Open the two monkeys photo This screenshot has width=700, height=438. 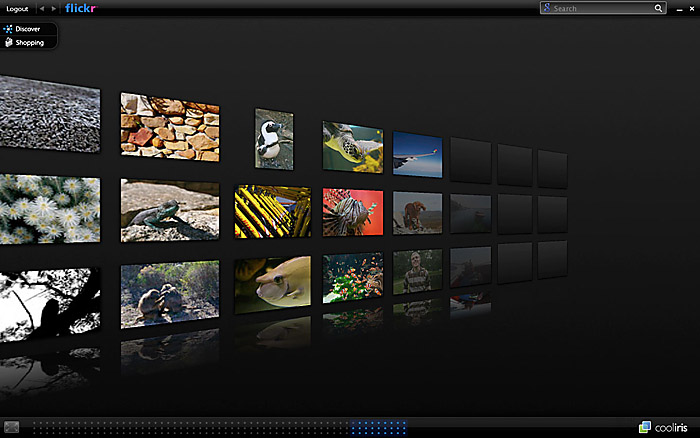click(x=170, y=295)
